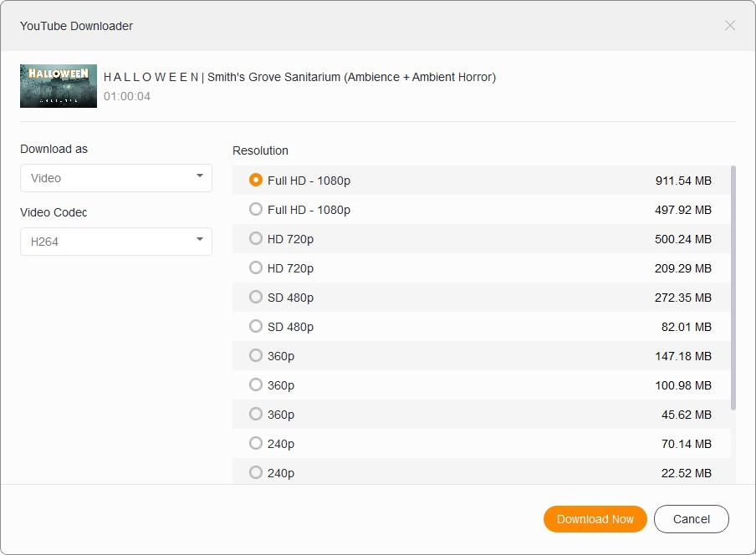Screen dimensions: 756x555
Task: Choose 360p 45.62 MB resolution
Action: [256, 414]
